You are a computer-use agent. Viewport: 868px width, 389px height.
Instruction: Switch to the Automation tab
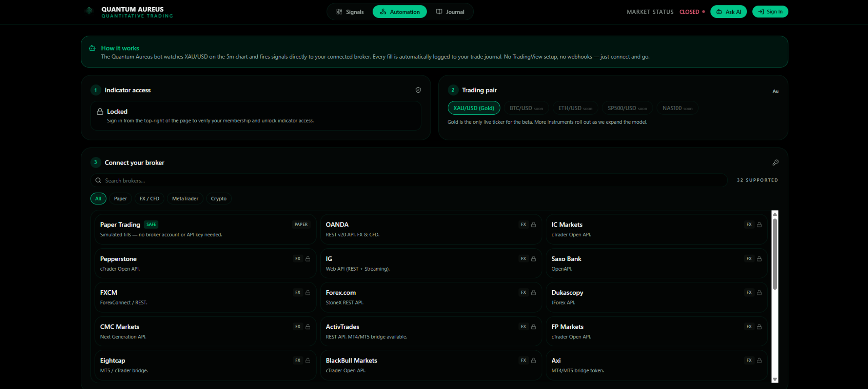click(x=400, y=12)
